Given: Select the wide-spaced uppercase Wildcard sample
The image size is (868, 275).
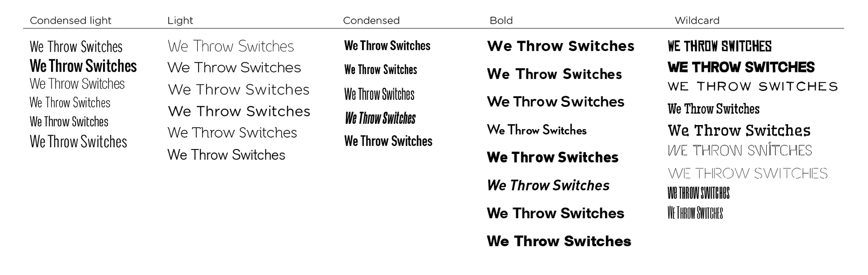Looking at the screenshot, I should [x=753, y=86].
